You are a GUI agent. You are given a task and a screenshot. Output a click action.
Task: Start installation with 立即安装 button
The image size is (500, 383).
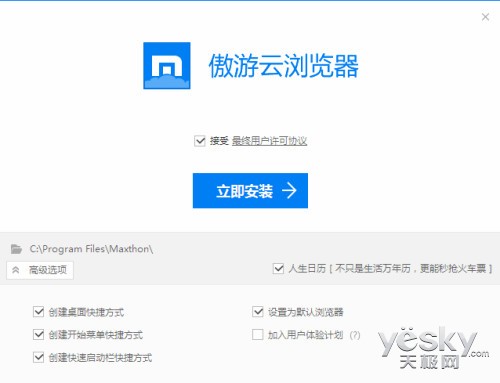pyautogui.click(x=250, y=191)
